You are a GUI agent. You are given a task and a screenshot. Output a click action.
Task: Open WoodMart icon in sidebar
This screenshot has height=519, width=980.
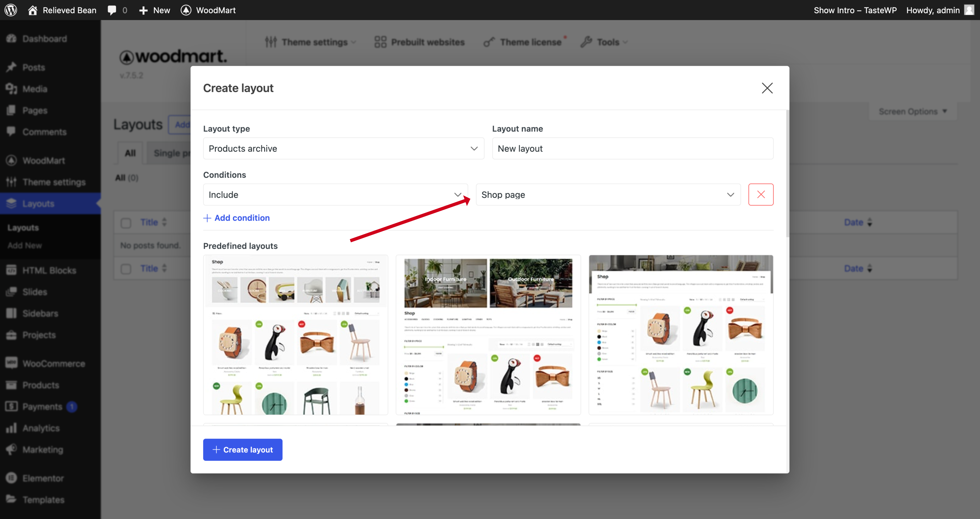coord(11,160)
